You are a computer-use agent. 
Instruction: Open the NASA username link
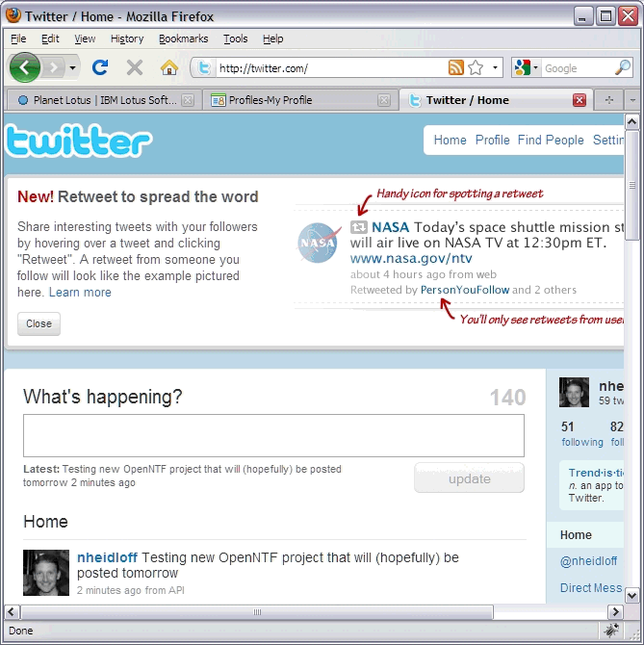point(390,226)
